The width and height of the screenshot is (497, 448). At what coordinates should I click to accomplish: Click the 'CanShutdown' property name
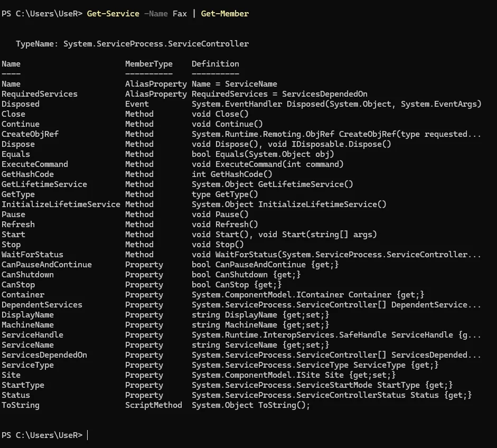click(x=27, y=275)
